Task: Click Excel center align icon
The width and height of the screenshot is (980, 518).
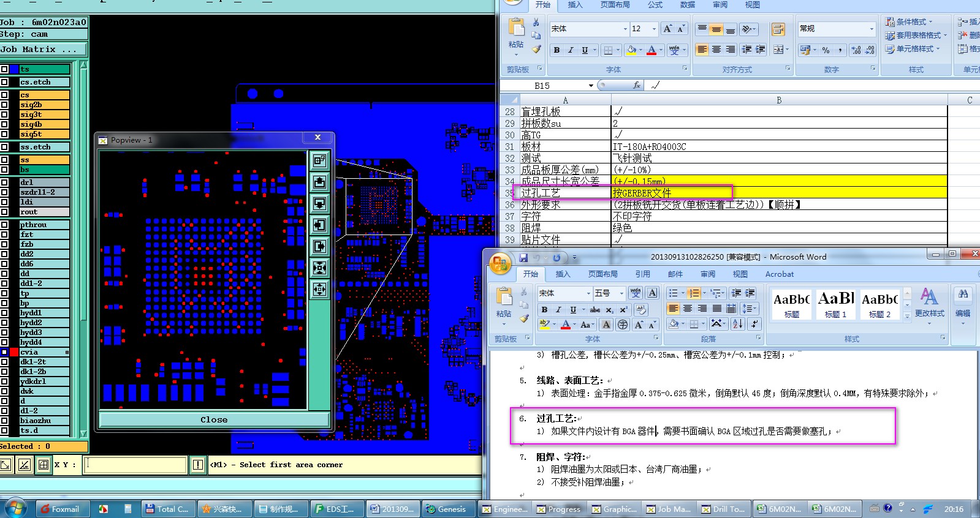Action: tap(716, 50)
